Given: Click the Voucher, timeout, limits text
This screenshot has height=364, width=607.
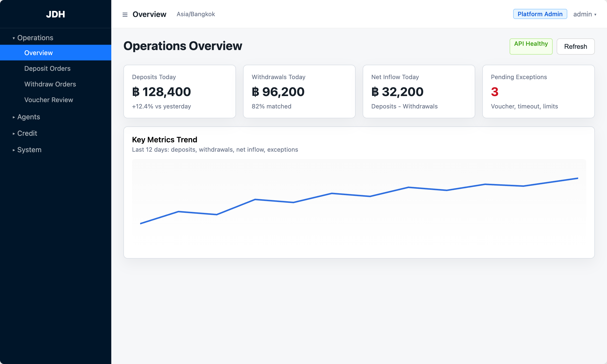Looking at the screenshot, I should 524,106.
